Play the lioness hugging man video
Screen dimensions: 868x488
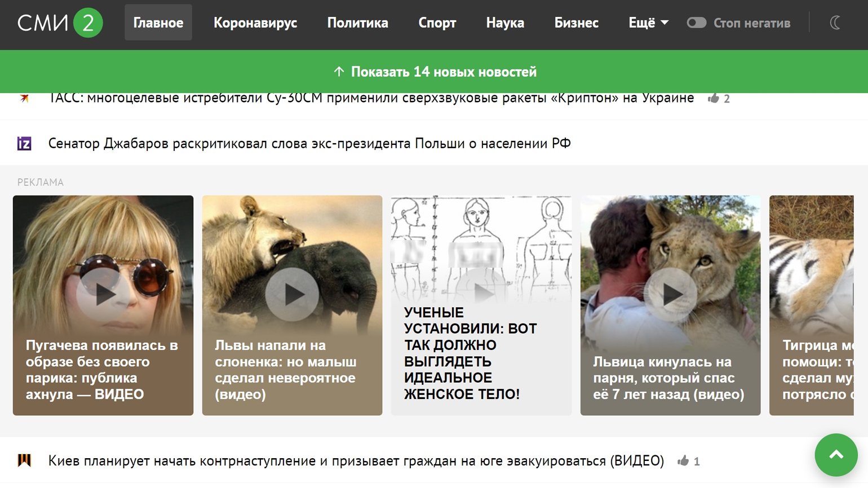pyautogui.click(x=670, y=294)
